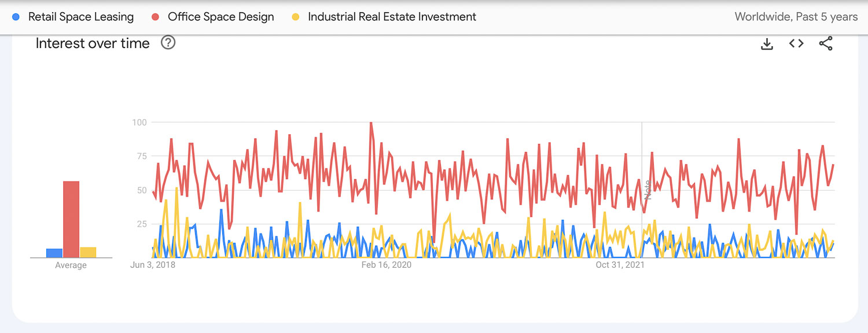Screen dimensions: 868x333
Task: Click the blue average bar
Action: click(x=54, y=253)
